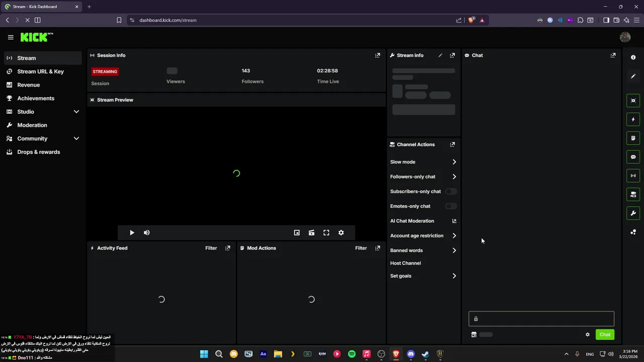Open chat settings gear icon
Screen dimensions: 644x362
[587, 334]
